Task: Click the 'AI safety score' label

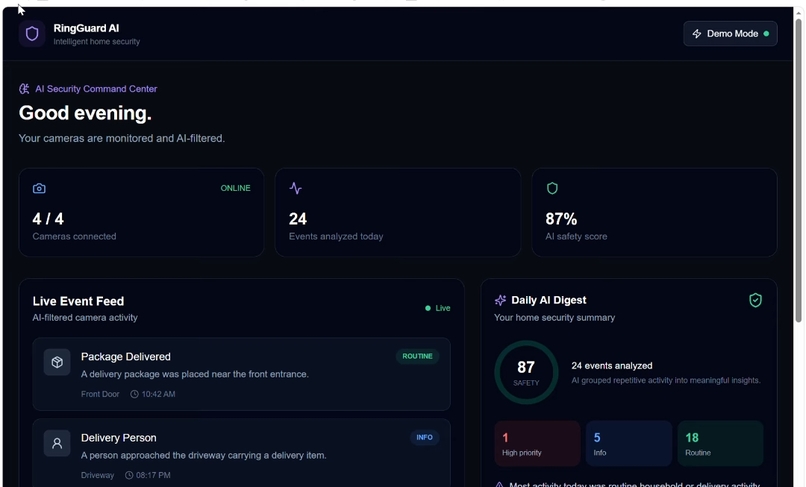Action: click(576, 237)
